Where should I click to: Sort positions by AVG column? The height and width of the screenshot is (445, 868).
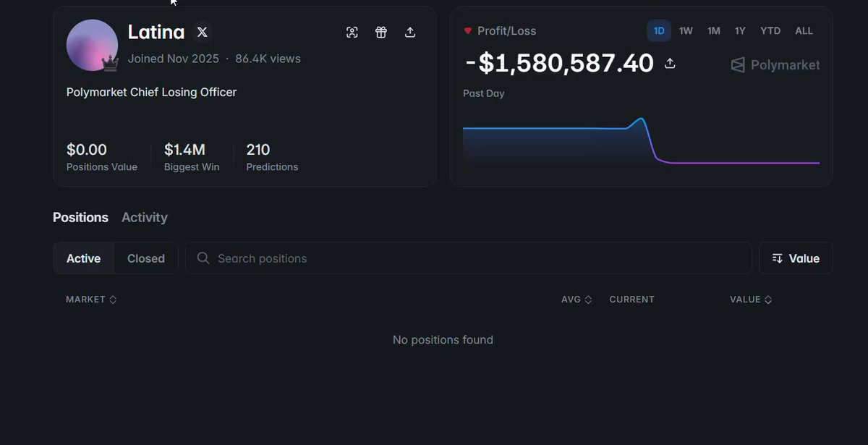pyautogui.click(x=576, y=300)
